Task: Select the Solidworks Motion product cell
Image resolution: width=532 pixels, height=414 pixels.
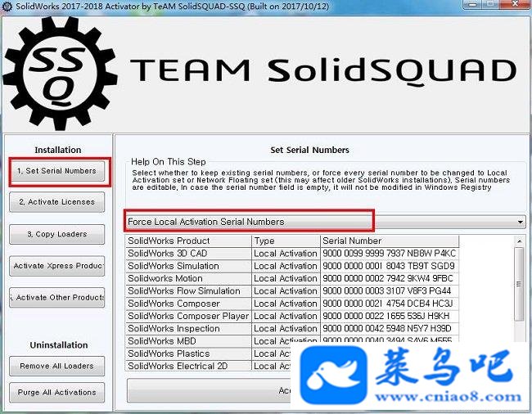Action: pos(188,279)
